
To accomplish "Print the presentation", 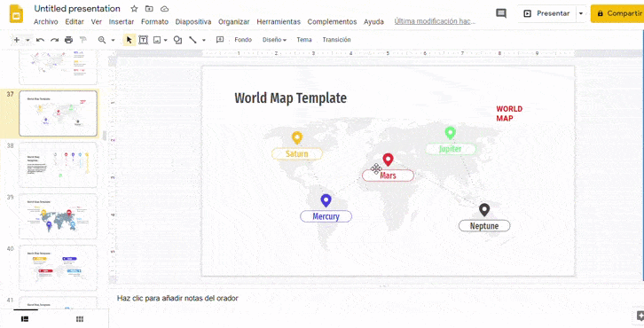I will pyautogui.click(x=68, y=40).
